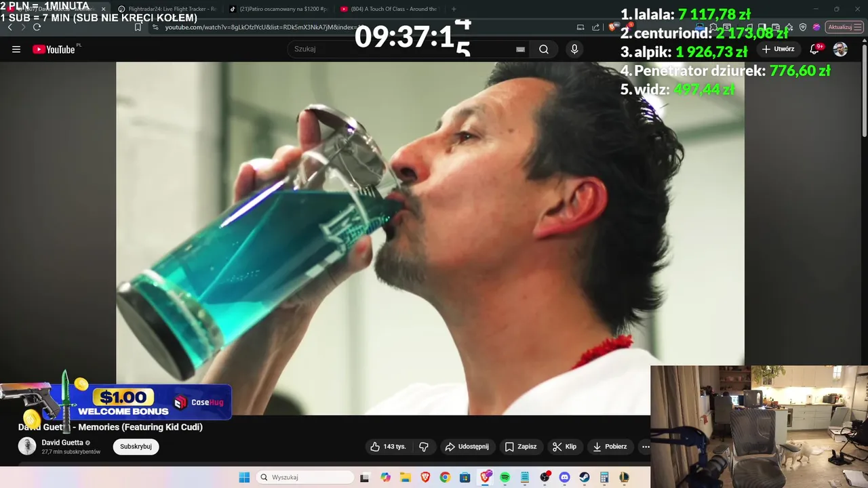
Task: Click the Subskrybuj subscribe button
Action: (x=136, y=447)
